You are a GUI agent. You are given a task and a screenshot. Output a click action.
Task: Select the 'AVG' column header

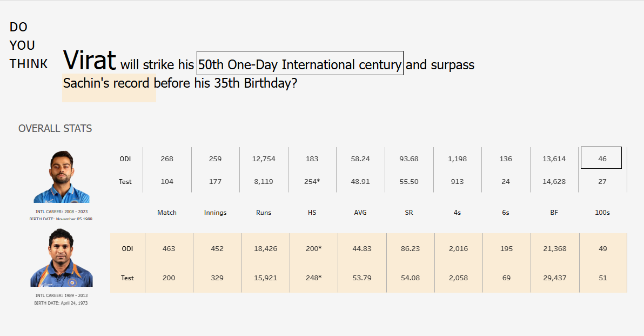[x=360, y=213]
